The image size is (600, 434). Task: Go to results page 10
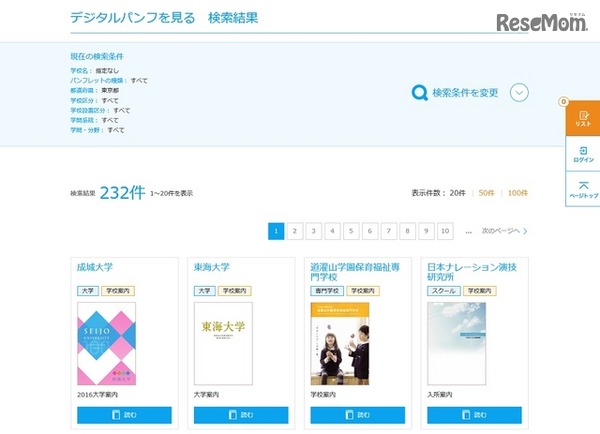coord(445,231)
